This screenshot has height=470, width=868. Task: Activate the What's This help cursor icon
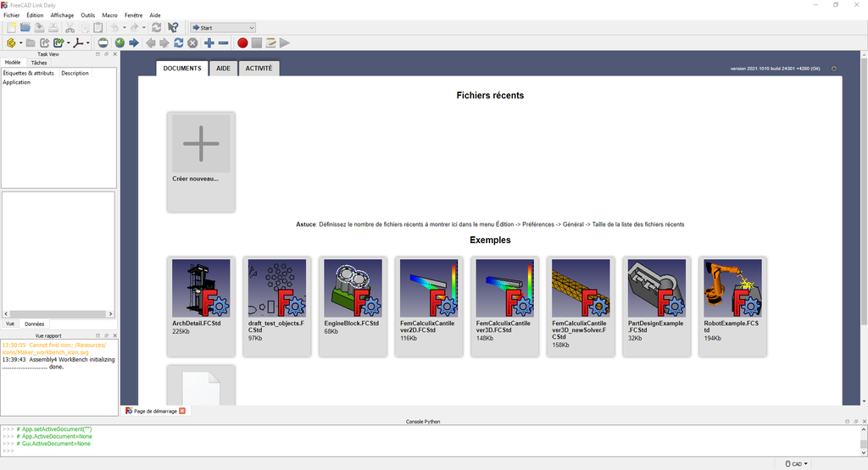pyautogui.click(x=173, y=27)
